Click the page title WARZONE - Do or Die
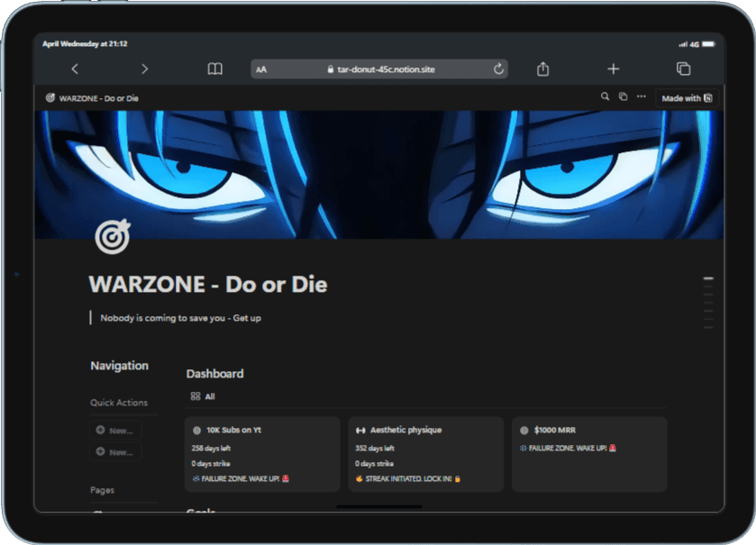 point(208,285)
